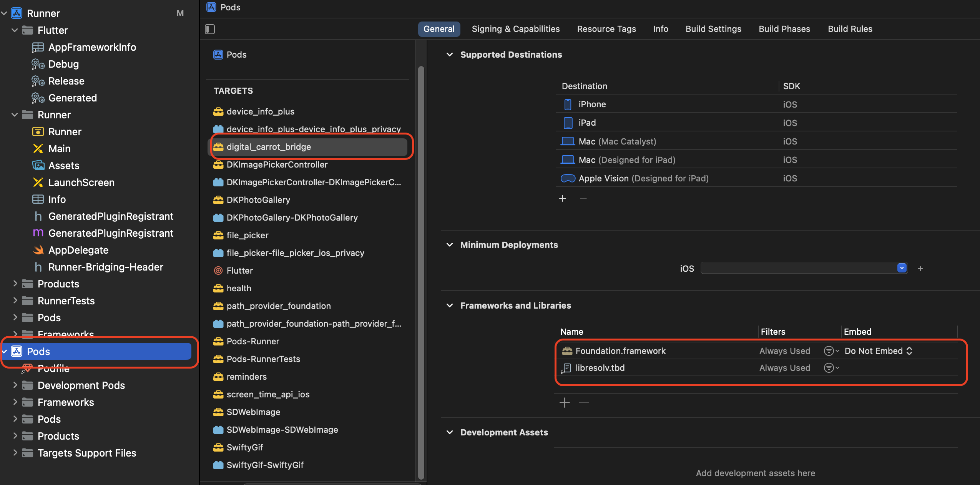Open the Signing & Capabilities tab

click(x=515, y=29)
